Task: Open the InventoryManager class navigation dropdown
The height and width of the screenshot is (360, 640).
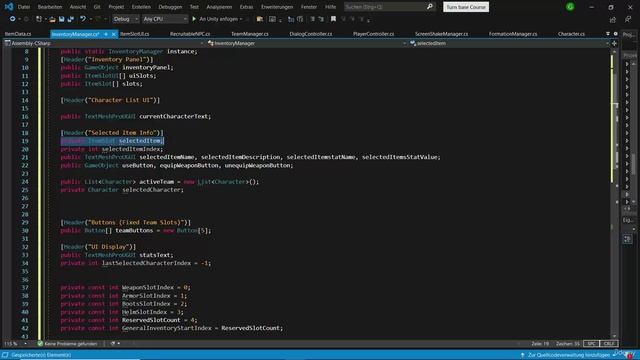Action: coord(307,43)
